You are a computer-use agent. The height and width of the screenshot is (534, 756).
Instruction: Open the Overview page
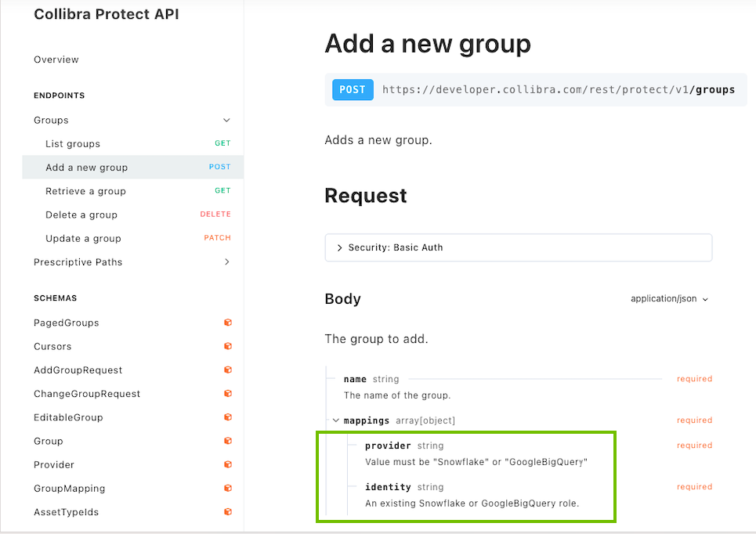click(x=55, y=60)
